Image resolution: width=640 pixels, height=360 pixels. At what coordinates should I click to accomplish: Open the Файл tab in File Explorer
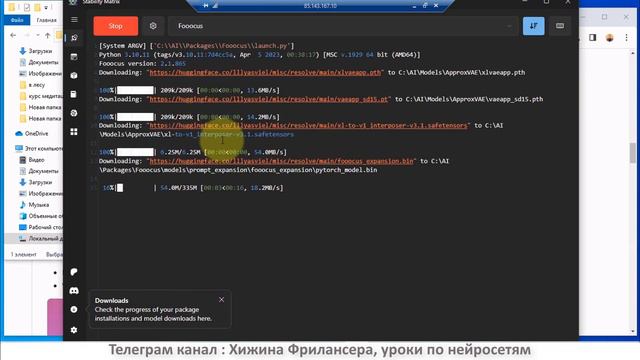pos(17,20)
